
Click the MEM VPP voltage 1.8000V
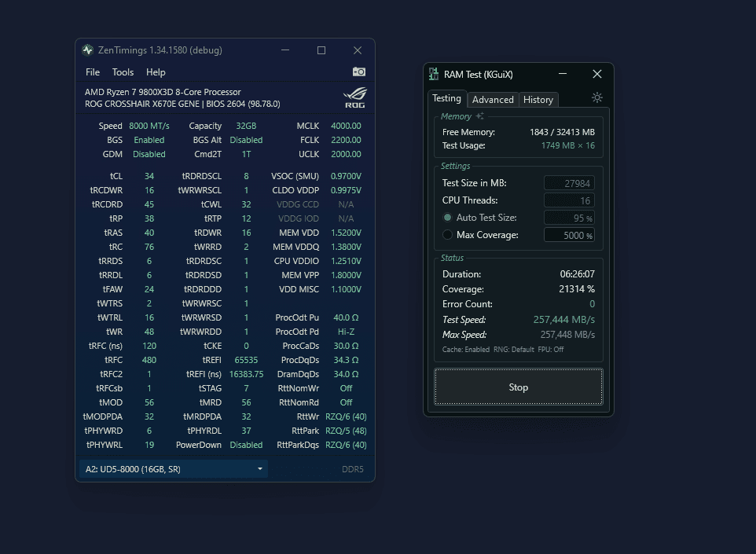[x=346, y=275]
